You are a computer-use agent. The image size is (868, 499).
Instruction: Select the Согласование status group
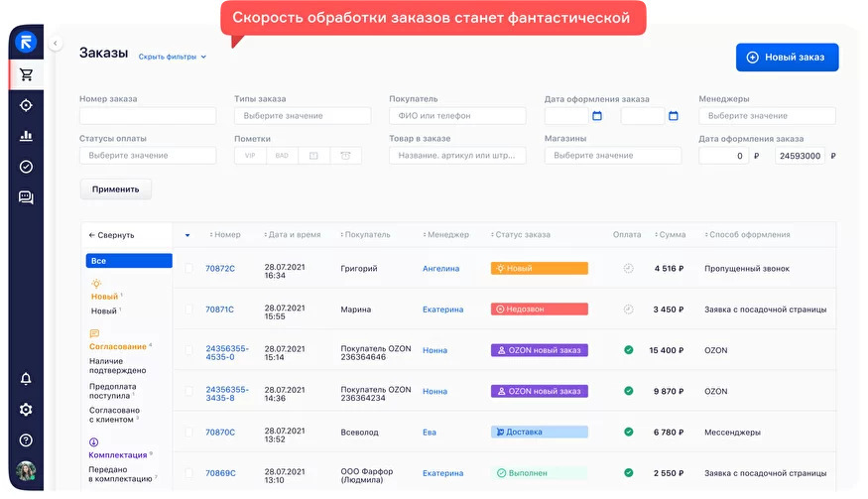coord(118,346)
